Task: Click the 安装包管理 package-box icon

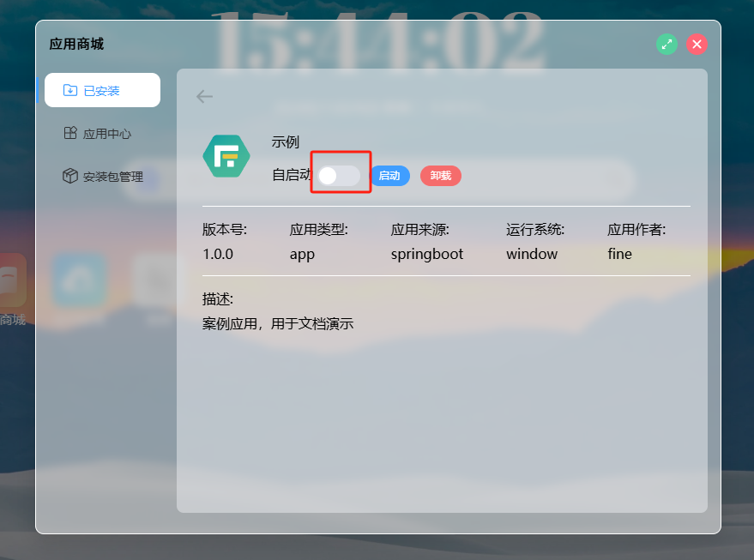Action: click(x=69, y=176)
